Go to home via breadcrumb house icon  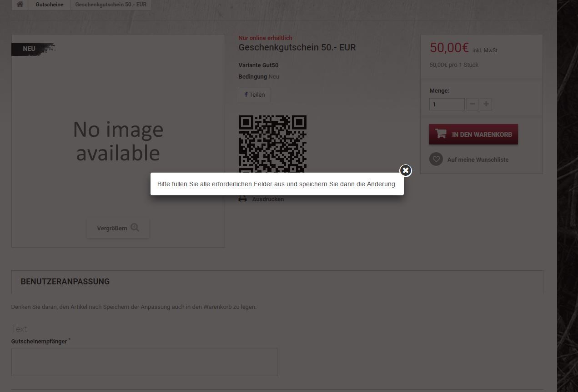click(20, 5)
